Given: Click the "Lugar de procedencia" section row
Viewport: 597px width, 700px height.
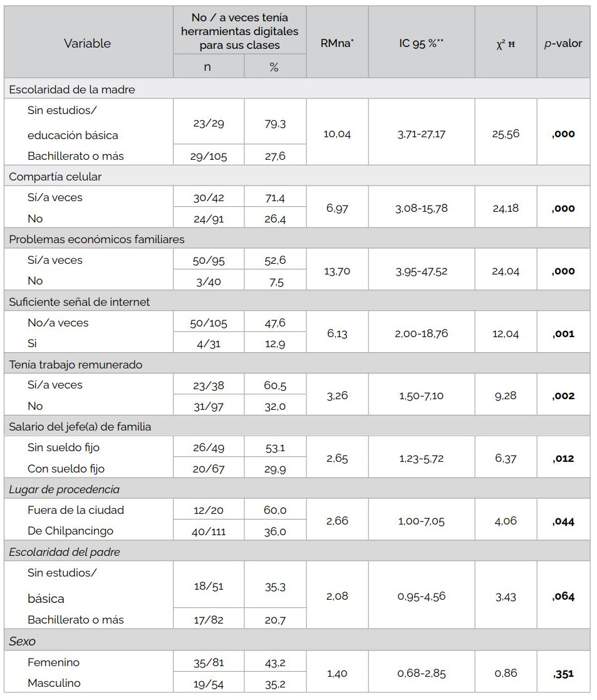Looking at the screenshot, I should [64, 489].
